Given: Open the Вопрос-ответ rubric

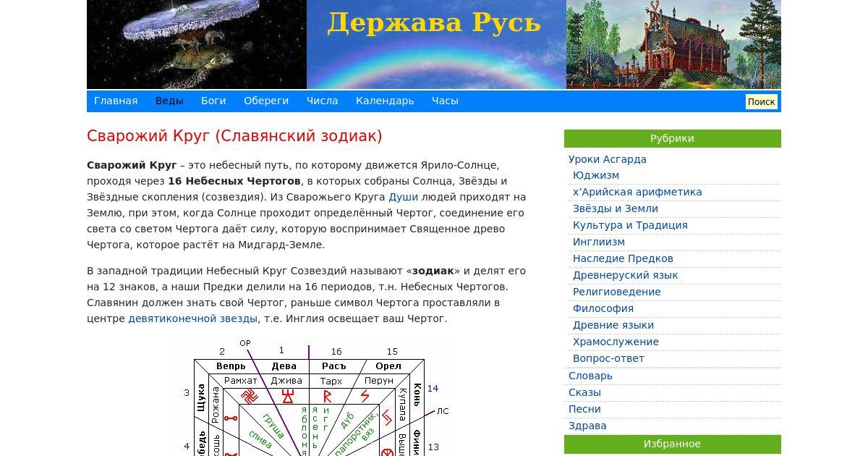Looking at the screenshot, I should tap(608, 358).
